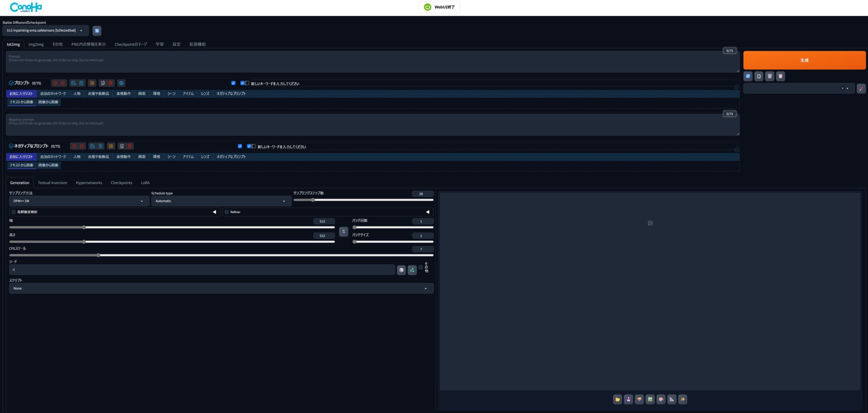Open the LoRA tab
This screenshot has width=868, height=413.
[145, 183]
